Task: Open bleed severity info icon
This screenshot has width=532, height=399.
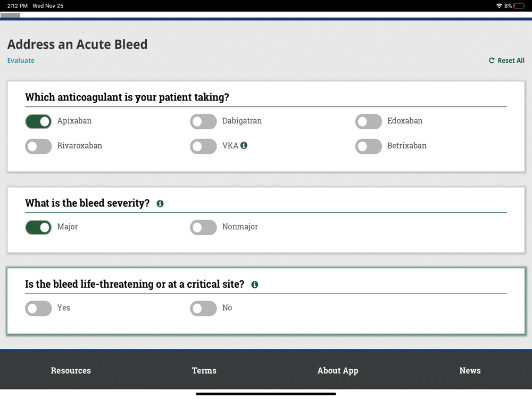Action: [x=160, y=203]
